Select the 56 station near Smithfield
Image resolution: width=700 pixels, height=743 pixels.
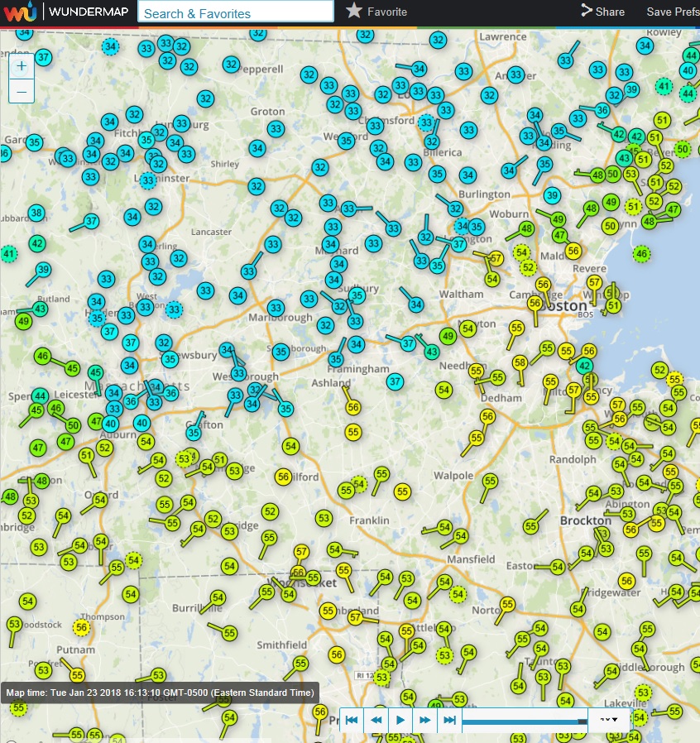pos(337,654)
